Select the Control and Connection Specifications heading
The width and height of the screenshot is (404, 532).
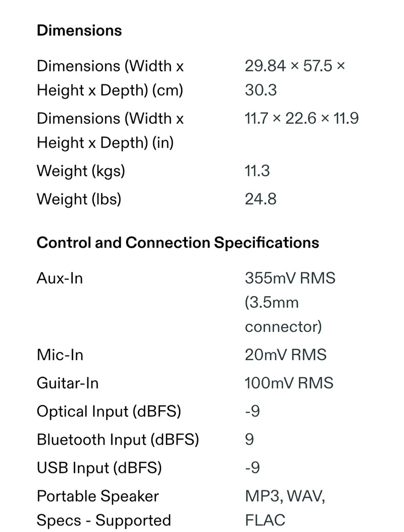[177, 243]
